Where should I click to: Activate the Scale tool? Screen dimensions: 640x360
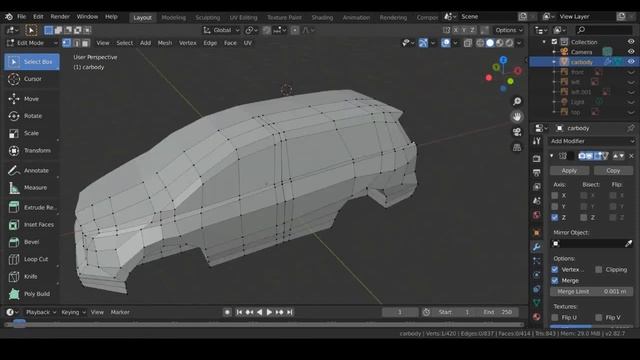point(32,133)
